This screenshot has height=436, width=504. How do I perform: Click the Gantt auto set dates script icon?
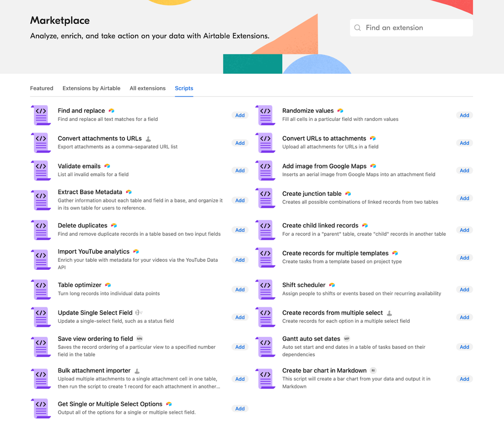(265, 346)
